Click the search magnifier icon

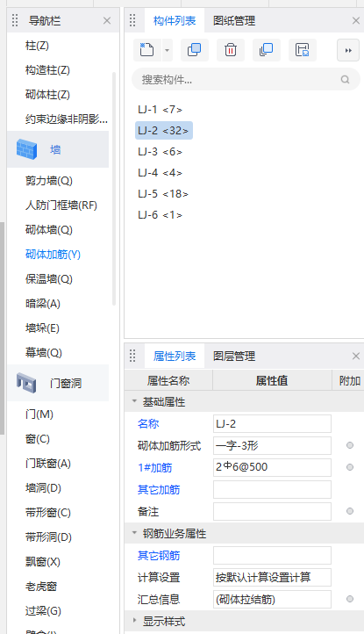tap(345, 79)
